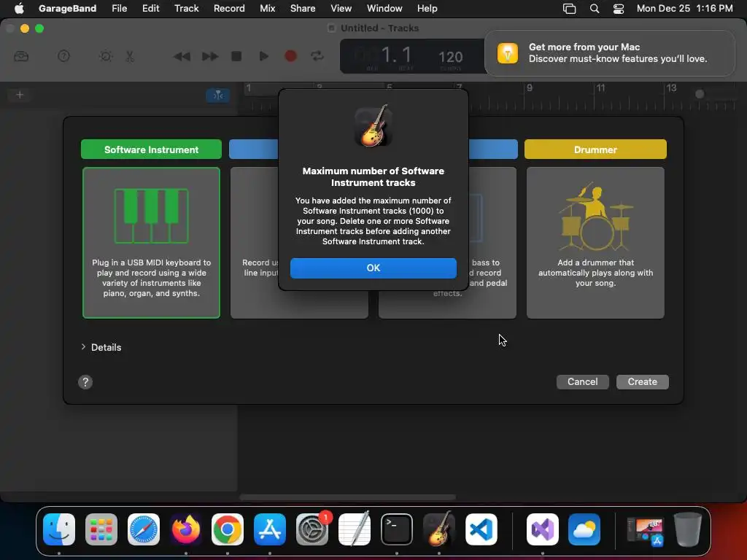Open System Settings from the Dock

click(312, 529)
